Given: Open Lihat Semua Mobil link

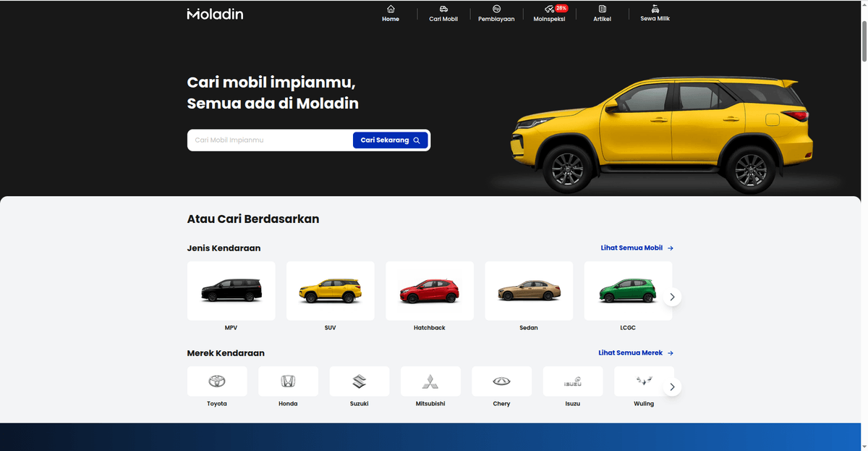Looking at the screenshot, I should coord(637,248).
